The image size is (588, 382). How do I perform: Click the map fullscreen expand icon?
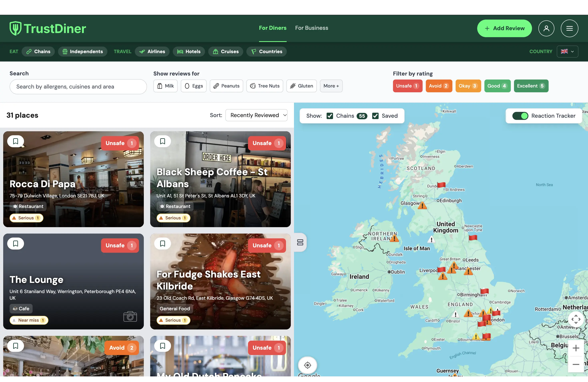click(x=576, y=319)
